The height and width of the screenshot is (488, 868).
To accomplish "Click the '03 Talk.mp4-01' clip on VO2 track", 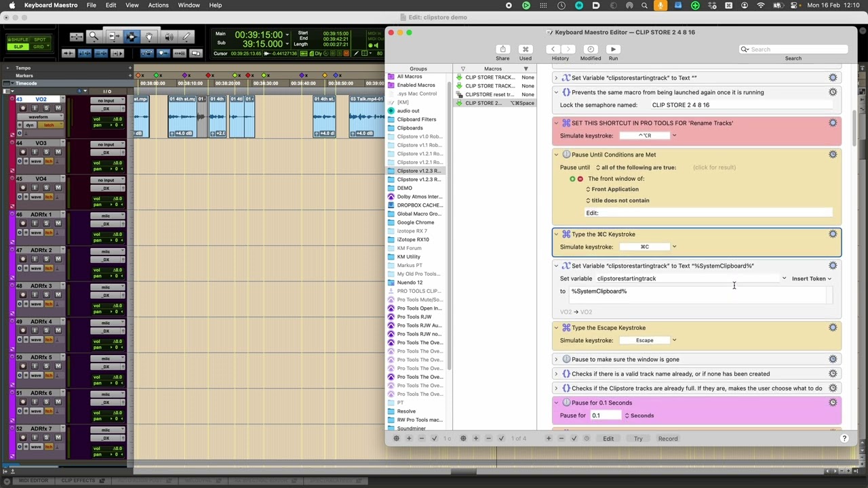I will click(x=367, y=117).
